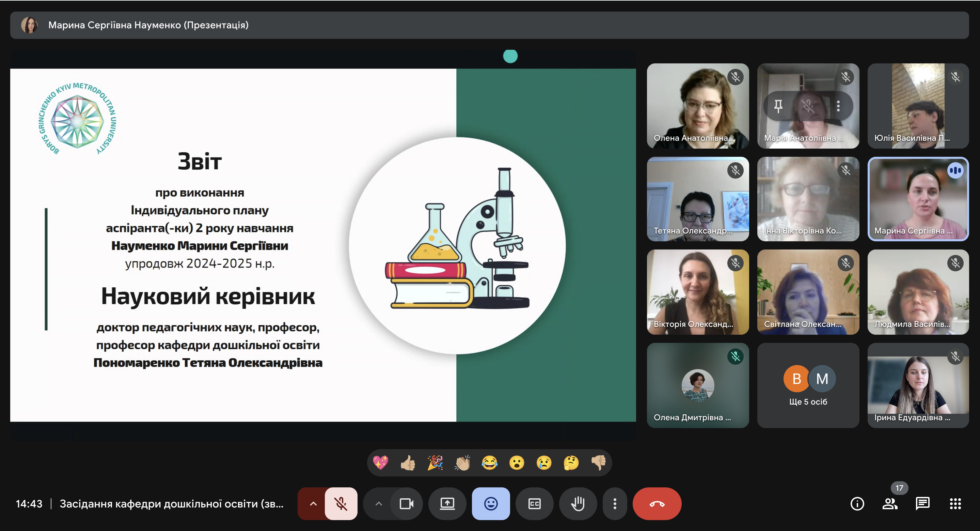Expand video settings chevron beside camera
The width and height of the screenshot is (980, 531).
pos(379,504)
